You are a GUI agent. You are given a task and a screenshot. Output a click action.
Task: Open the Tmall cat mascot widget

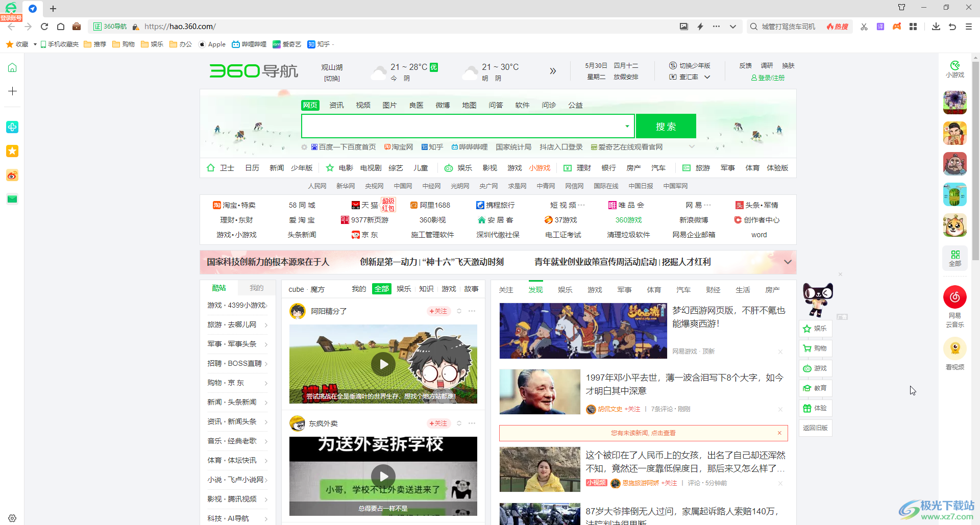point(818,299)
